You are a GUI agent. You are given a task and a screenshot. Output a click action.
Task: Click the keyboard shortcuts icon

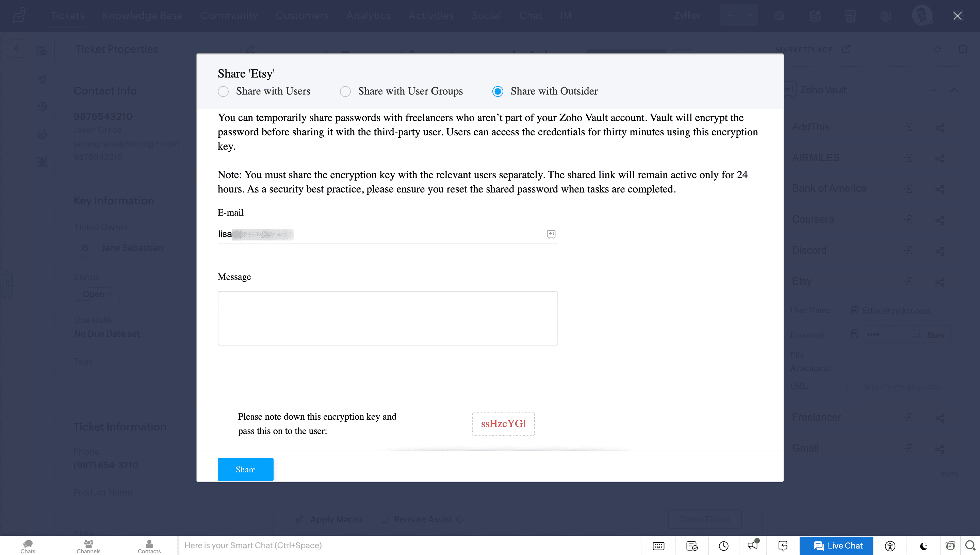tap(658, 546)
